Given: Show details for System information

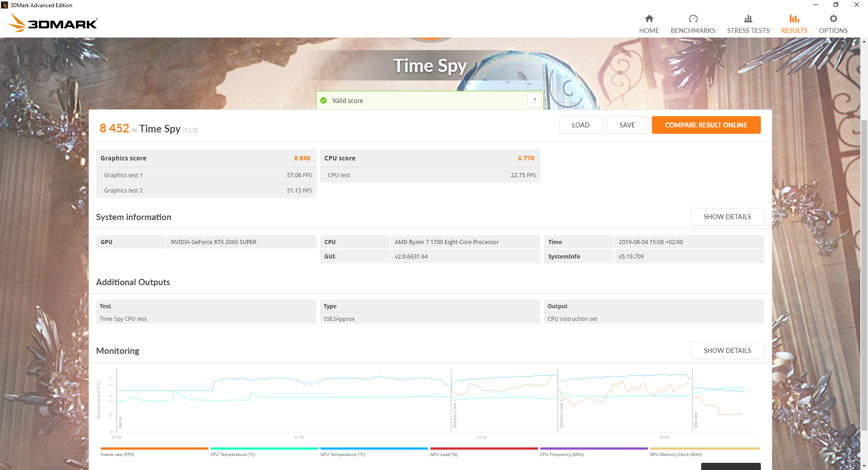Looking at the screenshot, I should [727, 217].
